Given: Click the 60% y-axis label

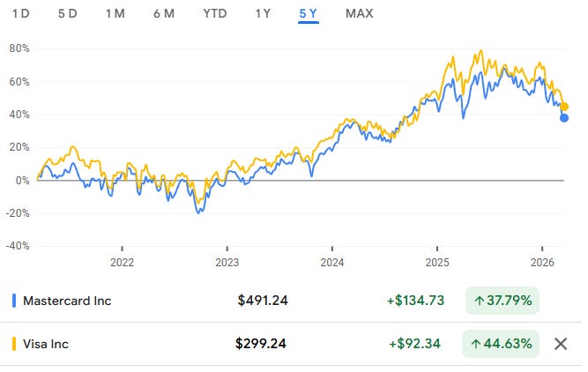Looking at the screenshot, I should (x=19, y=81).
